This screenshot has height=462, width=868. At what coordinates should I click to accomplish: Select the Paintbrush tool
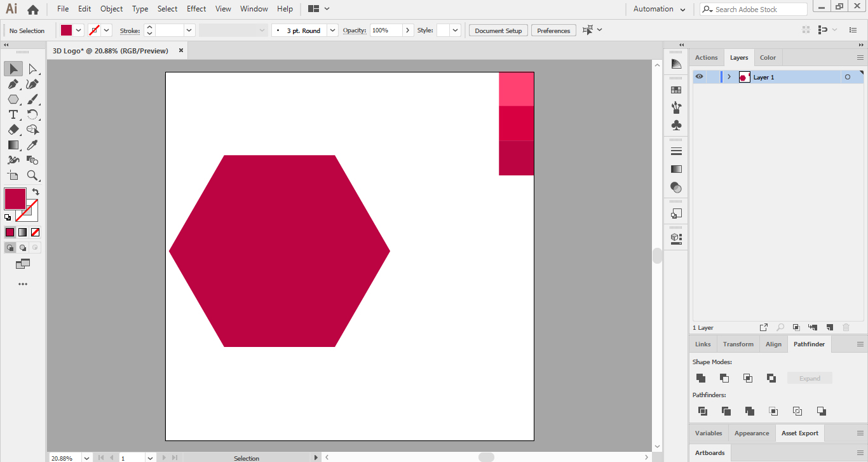pyautogui.click(x=32, y=99)
